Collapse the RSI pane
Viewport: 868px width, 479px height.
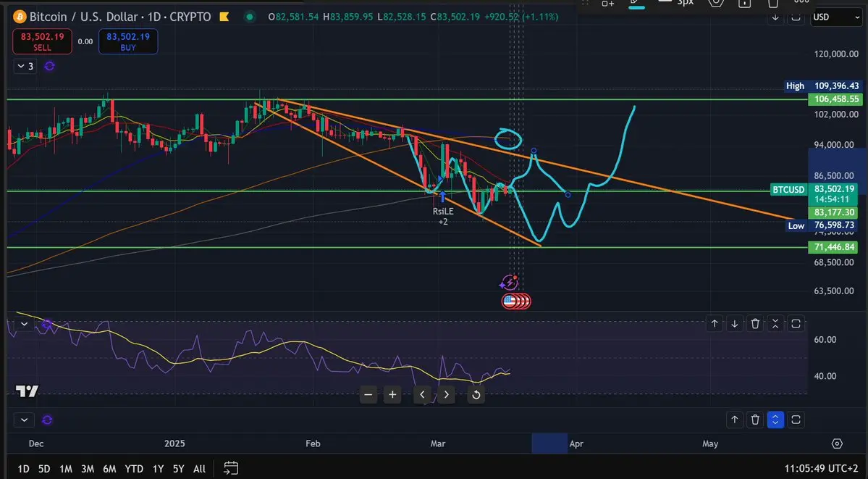(x=775, y=324)
